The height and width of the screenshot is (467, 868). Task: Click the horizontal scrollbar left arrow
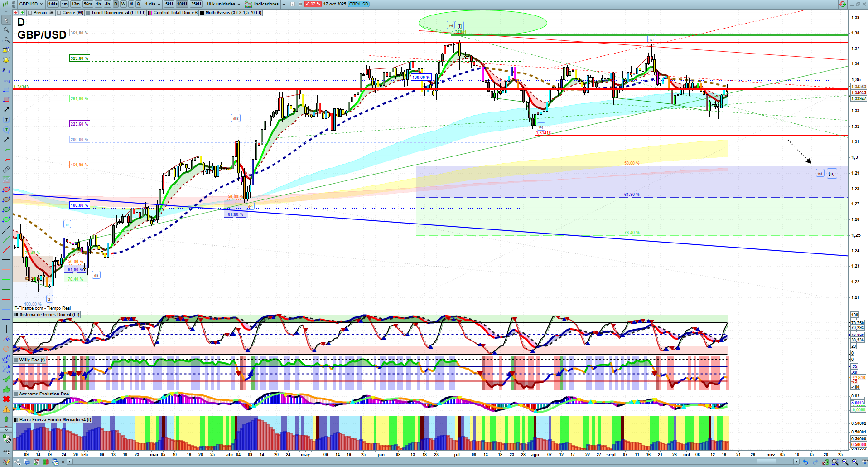tap(70, 462)
